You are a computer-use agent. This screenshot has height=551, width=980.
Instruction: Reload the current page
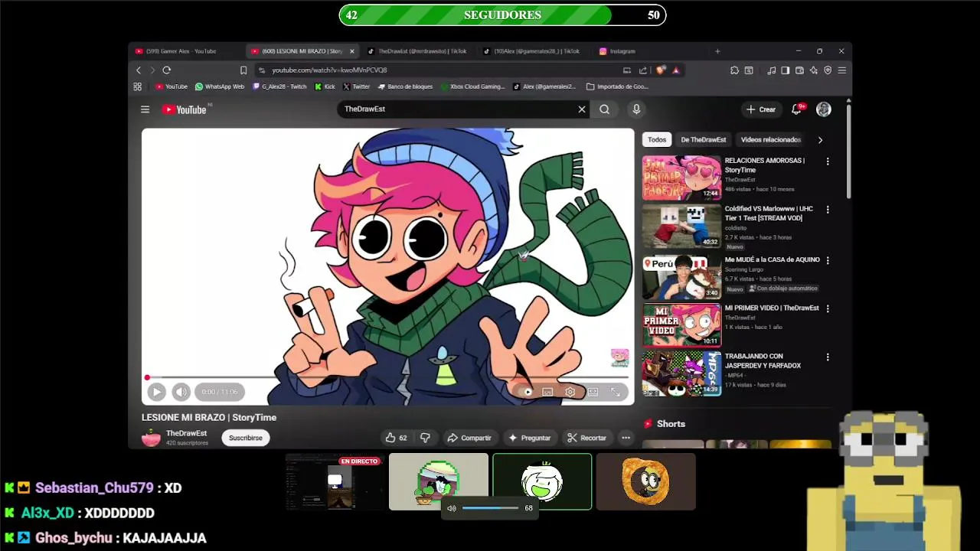coord(166,70)
